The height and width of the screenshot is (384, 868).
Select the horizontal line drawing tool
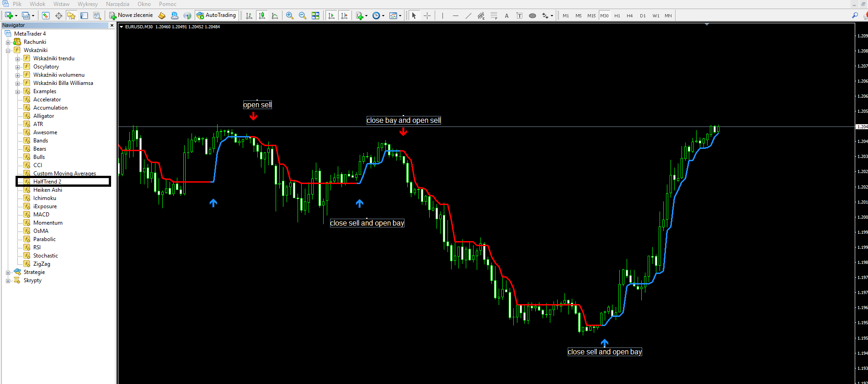point(455,16)
